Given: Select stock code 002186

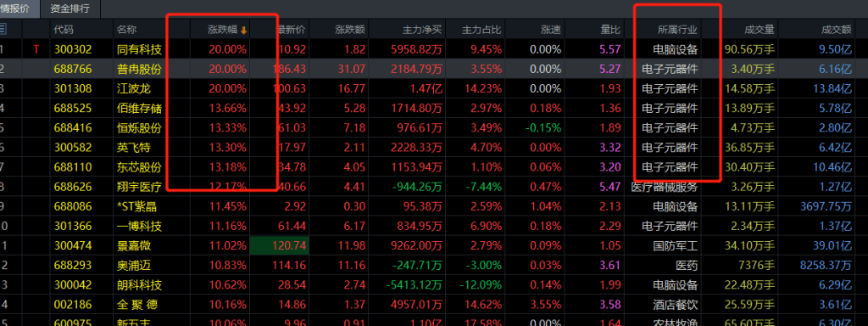Looking at the screenshot, I should tap(73, 304).
